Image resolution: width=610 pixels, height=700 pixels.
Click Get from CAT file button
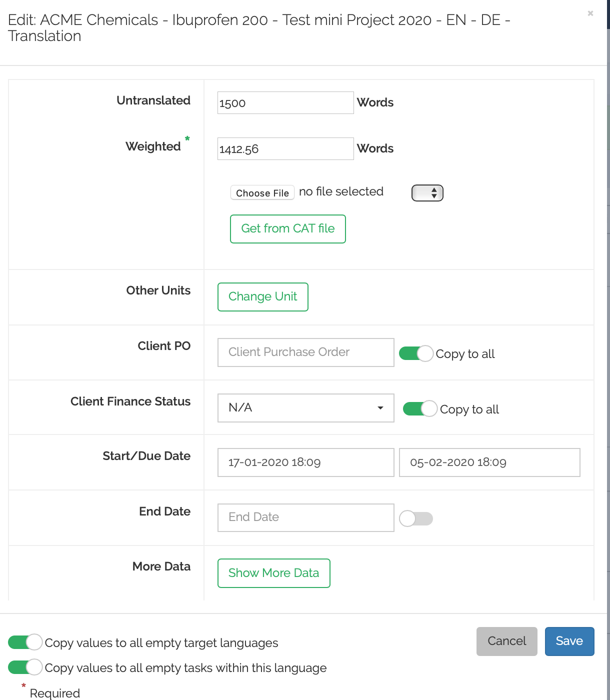[288, 229]
